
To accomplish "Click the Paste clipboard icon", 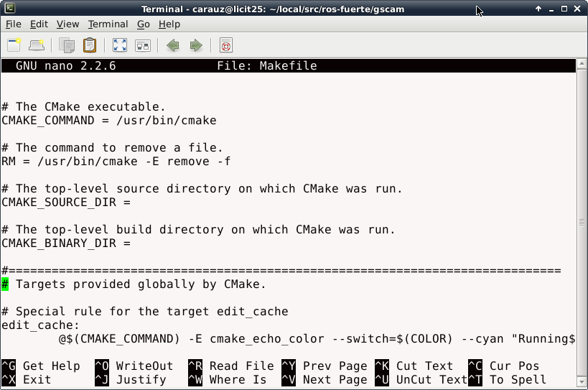I will pyautogui.click(x=89, y=45).
